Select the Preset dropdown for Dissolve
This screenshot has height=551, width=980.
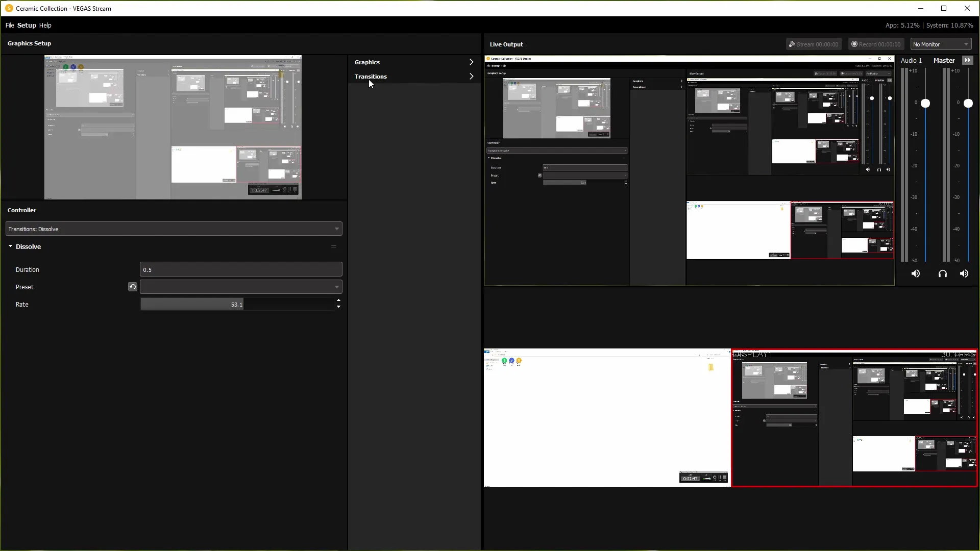(241, 287)
